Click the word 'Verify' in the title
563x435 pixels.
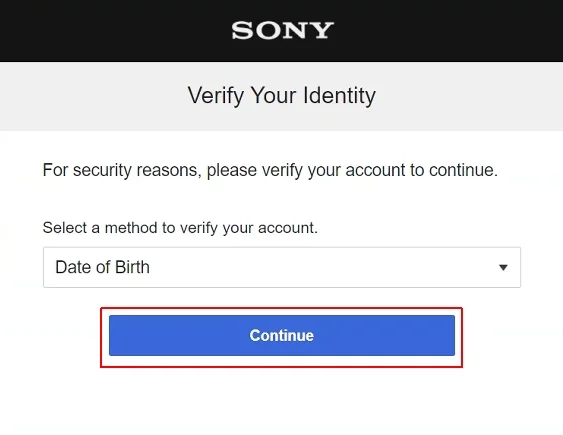pyautogui.click(x=215, y=96)
